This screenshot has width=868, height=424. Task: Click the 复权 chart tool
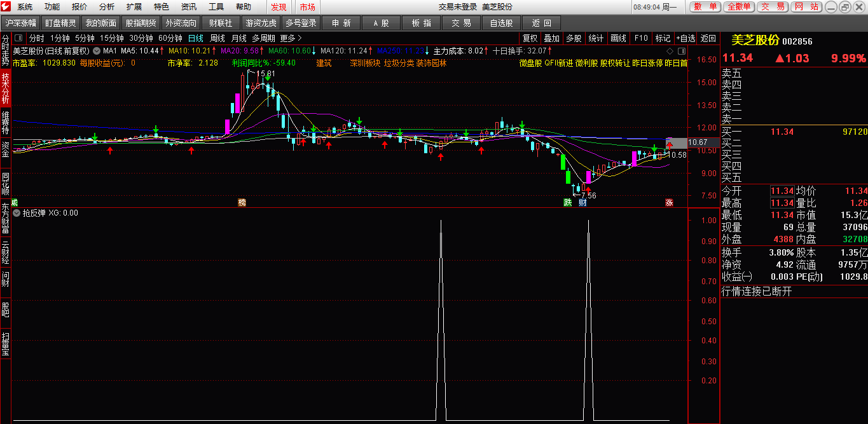tap(530, 38)
